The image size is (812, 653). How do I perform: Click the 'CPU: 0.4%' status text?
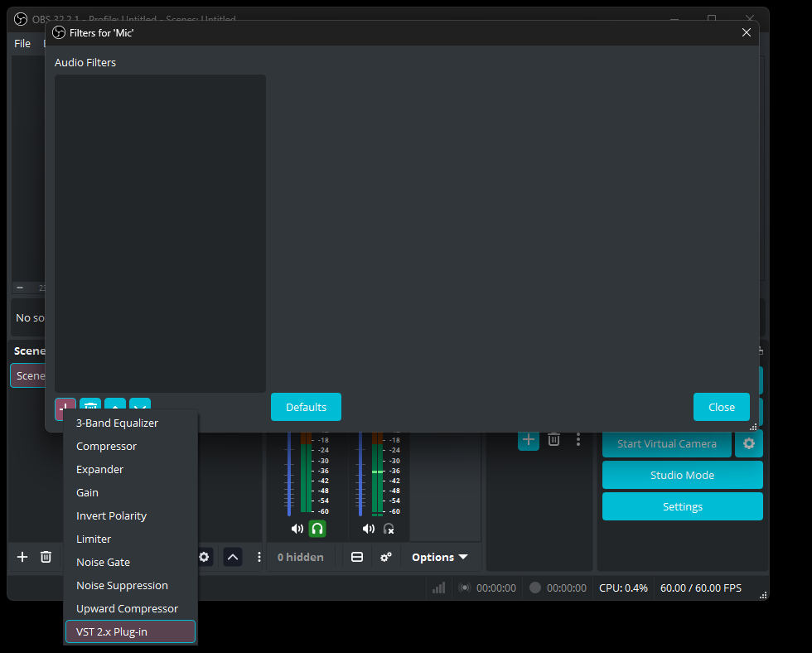623,588
